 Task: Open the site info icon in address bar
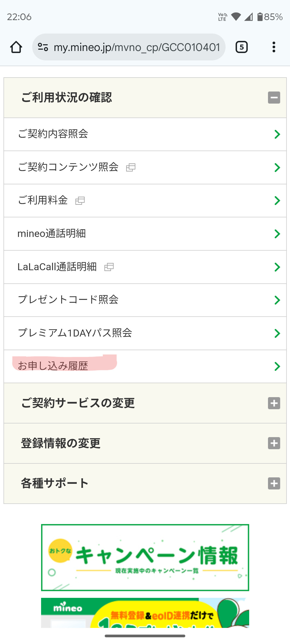(43, 47)
